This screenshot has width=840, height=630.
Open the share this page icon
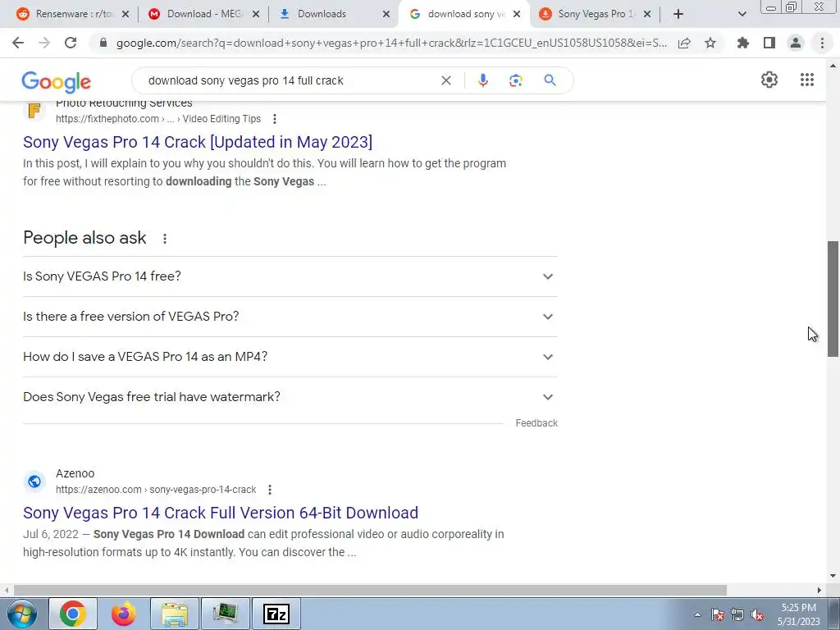pos(684,43)
